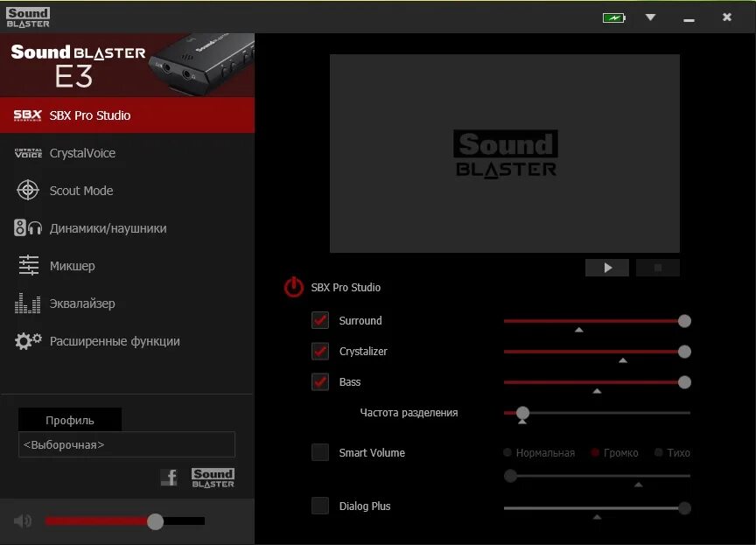Viewport: 756px width, 545px height.
Task: Stop the demo video playback
Action: [658, 268]
